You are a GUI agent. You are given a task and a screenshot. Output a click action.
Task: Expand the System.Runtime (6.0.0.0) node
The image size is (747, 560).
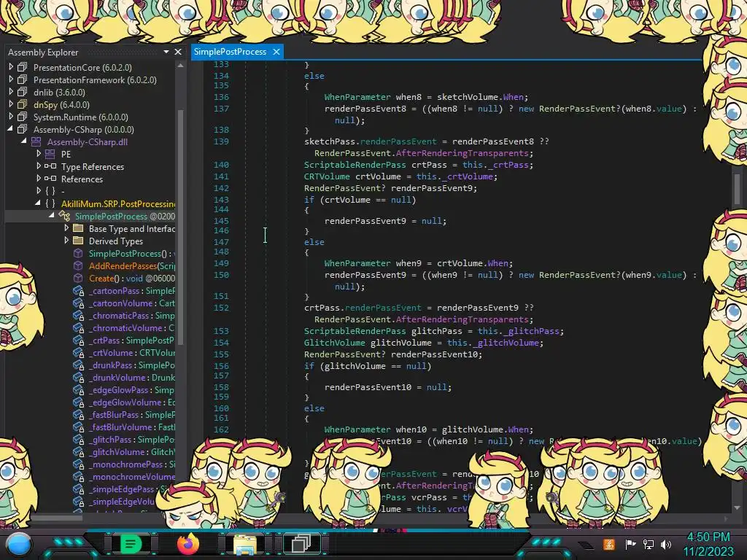[x=11, y=117]
